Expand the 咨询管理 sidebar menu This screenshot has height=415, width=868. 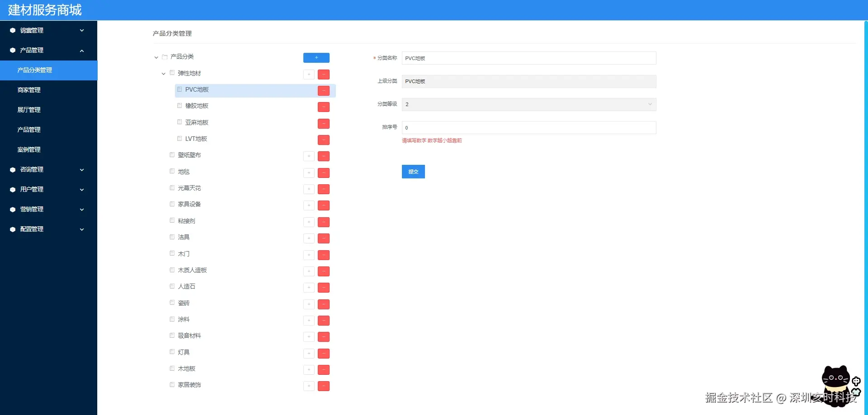click(x=48, y=169)
